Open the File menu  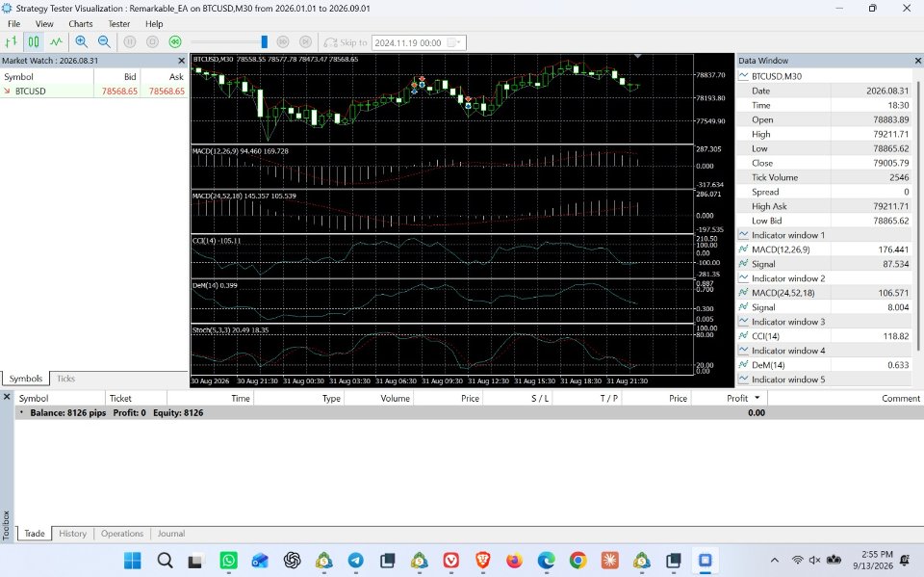(x=14, y=24)
